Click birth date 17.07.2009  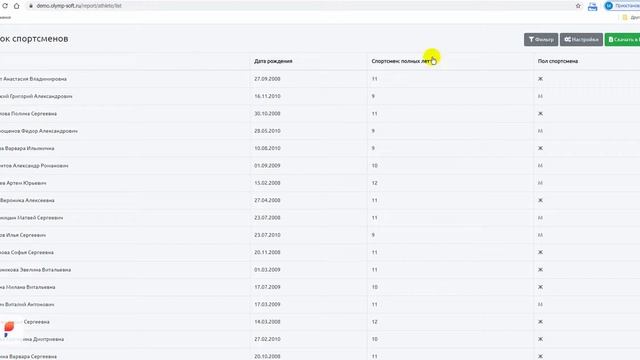pyautogui.click(x=267, y=287)
